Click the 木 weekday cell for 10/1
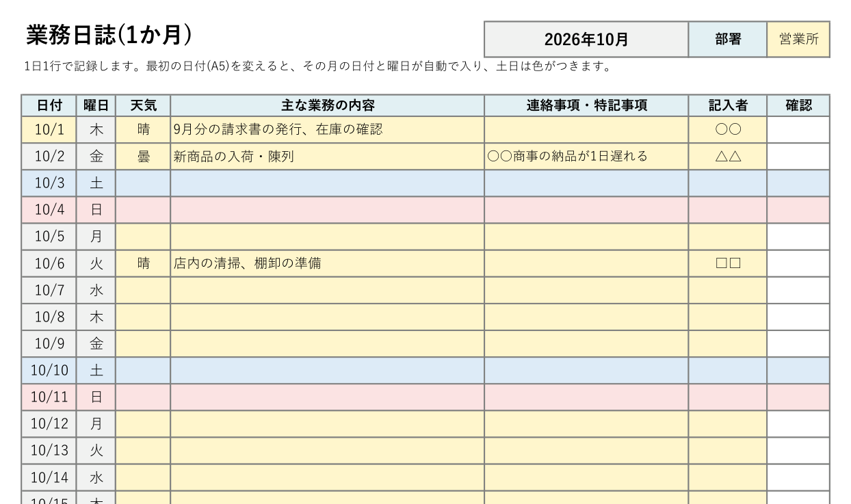 [x=96, y=129]
